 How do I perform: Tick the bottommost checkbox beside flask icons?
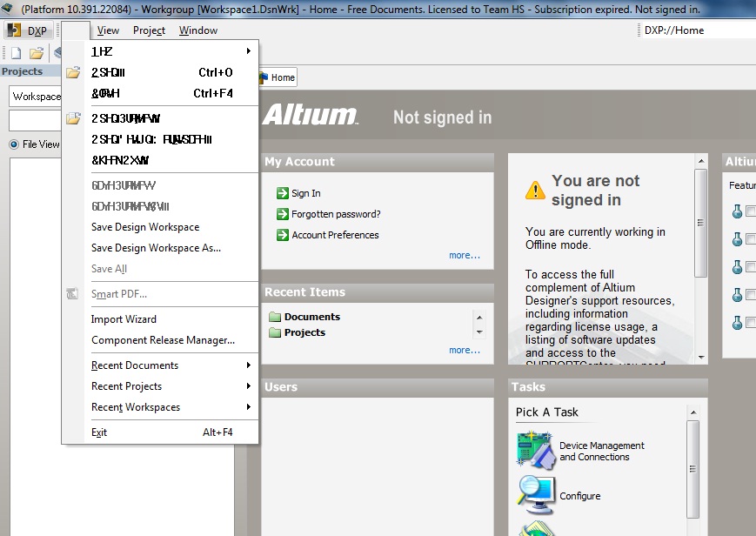point(751,322)
